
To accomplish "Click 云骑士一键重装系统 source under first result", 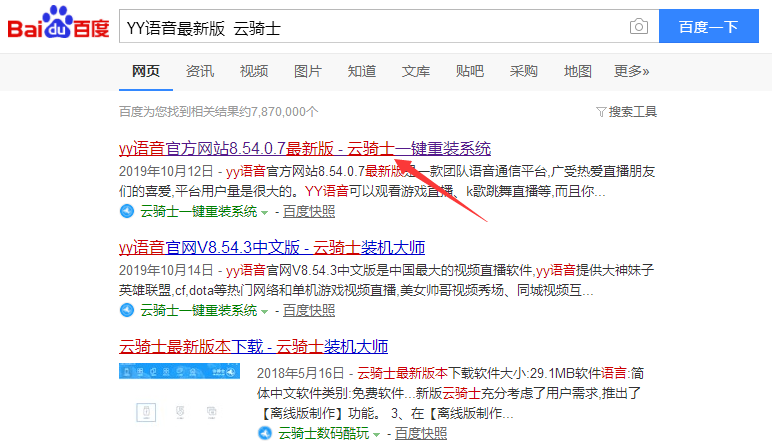I will [198, 212].
